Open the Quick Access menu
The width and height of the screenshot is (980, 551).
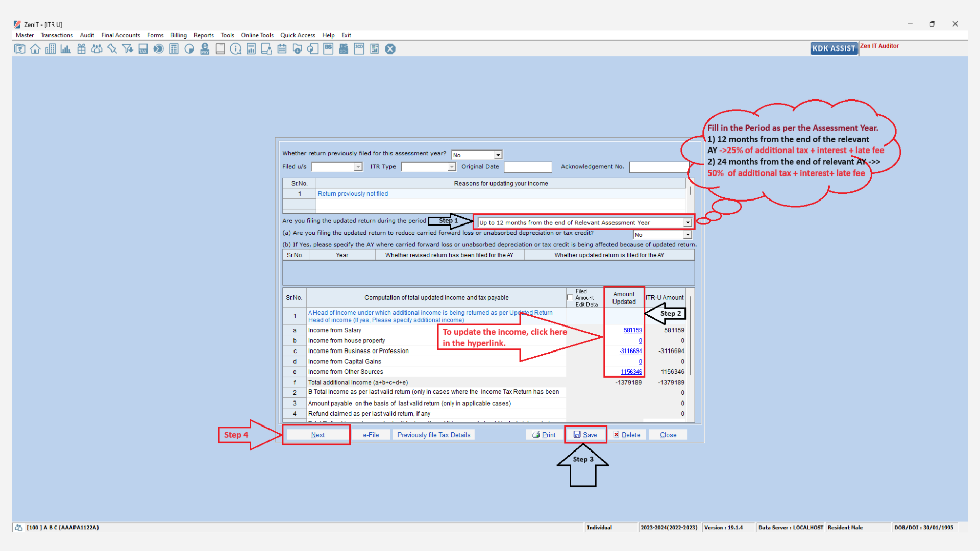click(298, 35)
